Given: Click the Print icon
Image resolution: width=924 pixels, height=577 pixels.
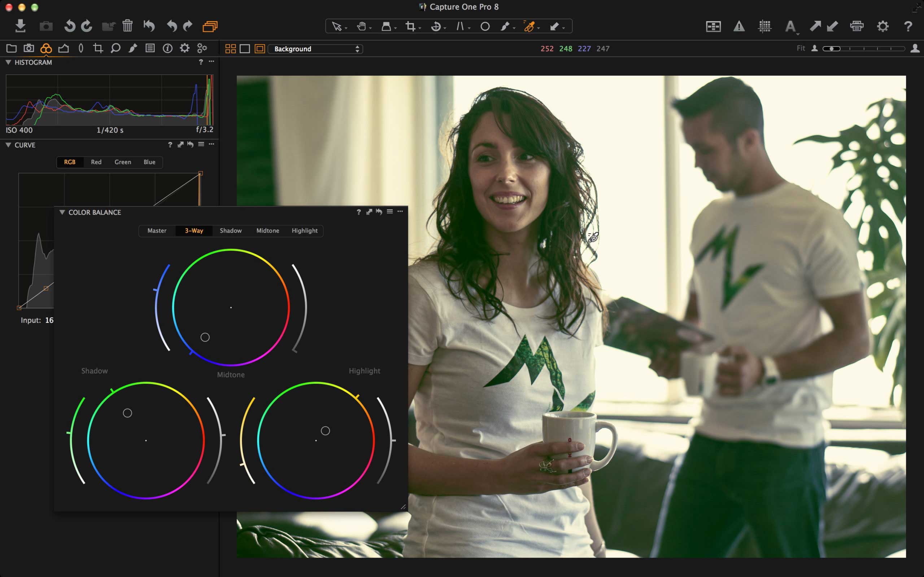Looking at the screenshot, I should pyautogui.click(x=857, y=26).
